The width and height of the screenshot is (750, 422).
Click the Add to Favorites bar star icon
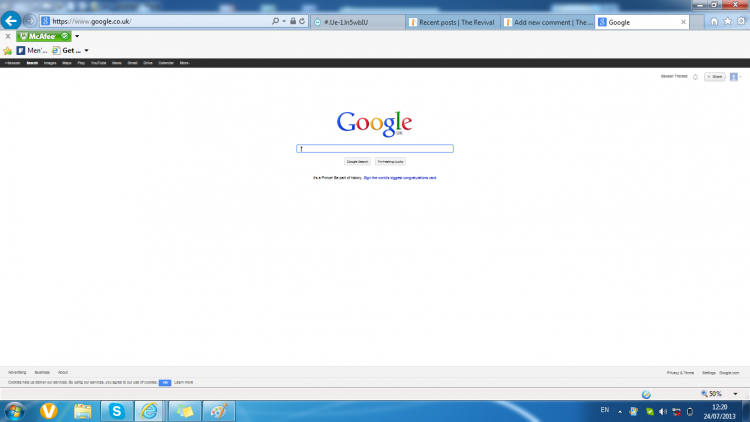coord(8,50)
